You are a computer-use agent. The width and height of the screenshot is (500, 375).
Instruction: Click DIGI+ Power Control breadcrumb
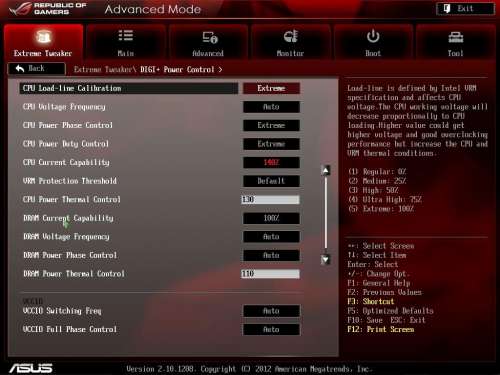coord(177,70)
